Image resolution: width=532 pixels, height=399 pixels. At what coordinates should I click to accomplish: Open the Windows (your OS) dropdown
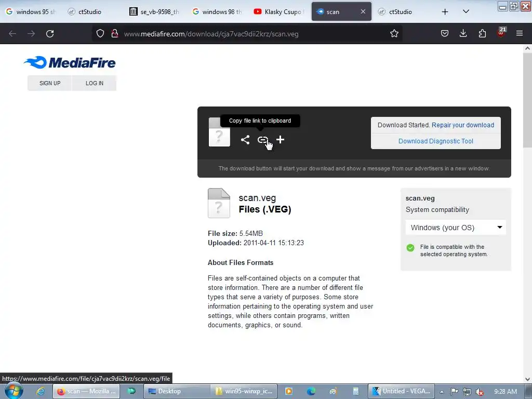click(456, 228)
